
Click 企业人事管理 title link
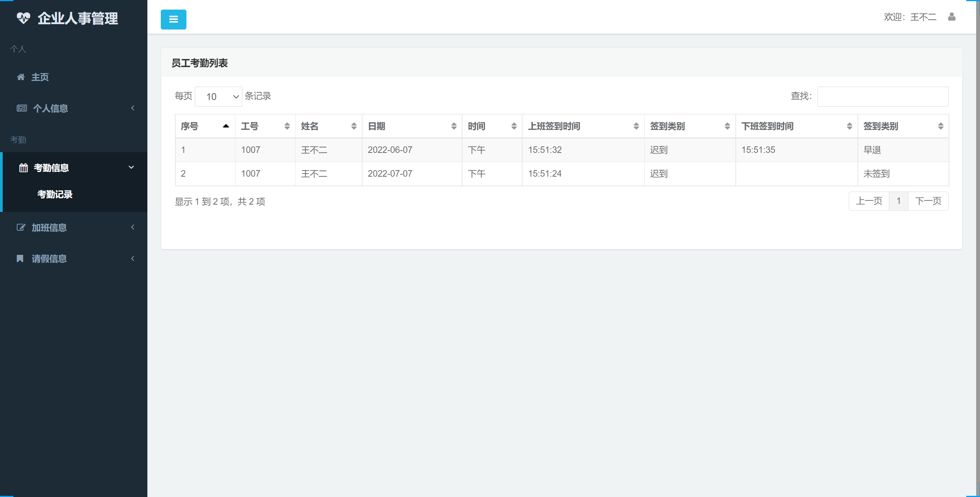coord(78,18)
